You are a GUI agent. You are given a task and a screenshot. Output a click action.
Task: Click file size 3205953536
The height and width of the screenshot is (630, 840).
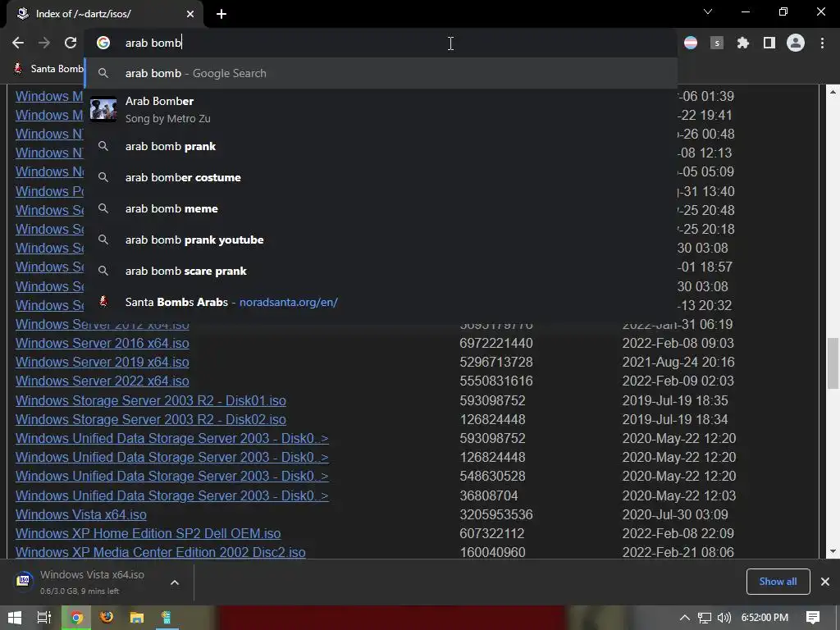tap(496, 514)
